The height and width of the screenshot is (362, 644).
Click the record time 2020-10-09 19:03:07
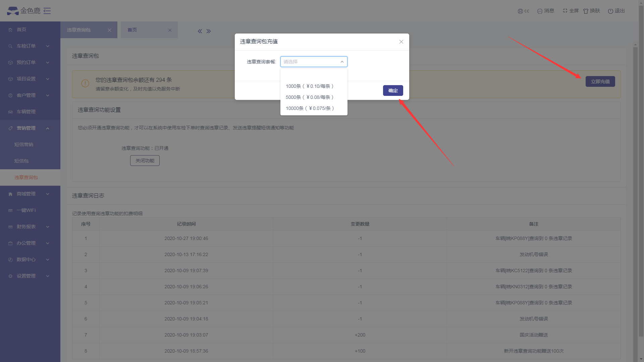pos(186,335)
